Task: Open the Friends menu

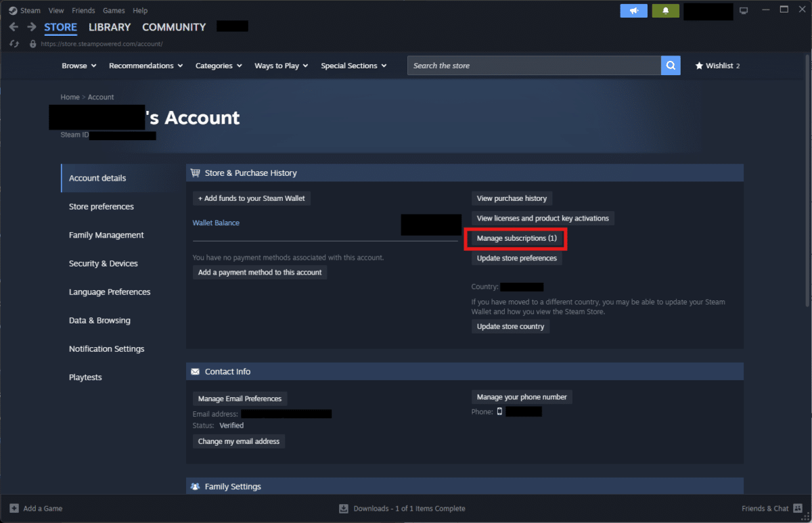Action: 83,11
